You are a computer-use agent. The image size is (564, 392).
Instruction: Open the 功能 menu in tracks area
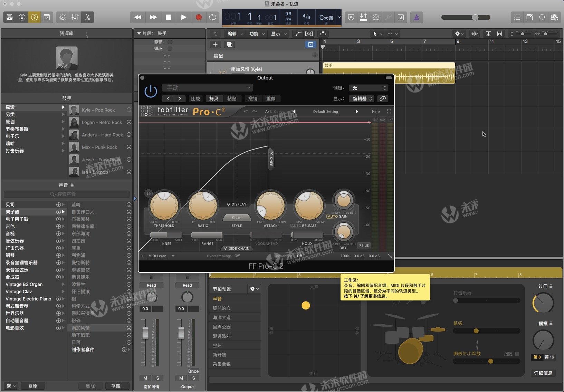tap(257, 34)
